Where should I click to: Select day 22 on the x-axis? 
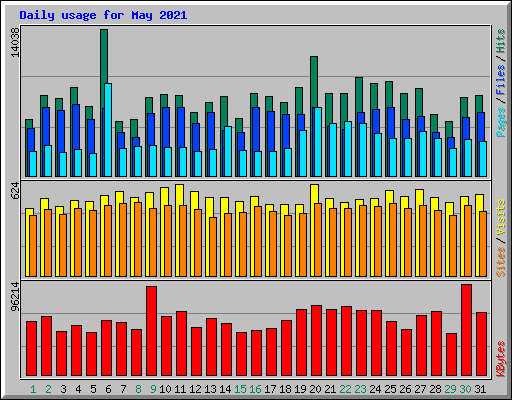(345, 389)
